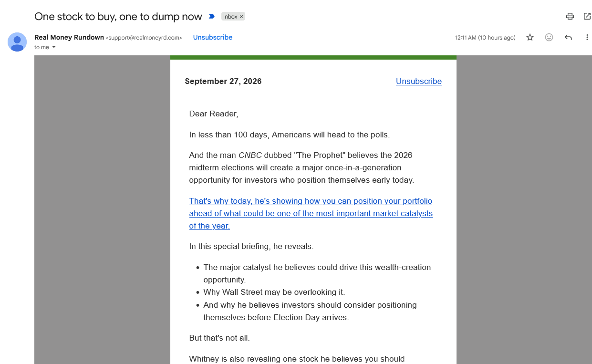Click the email subject line text
The height and width of the screenshot is (364, 592).
118,16
